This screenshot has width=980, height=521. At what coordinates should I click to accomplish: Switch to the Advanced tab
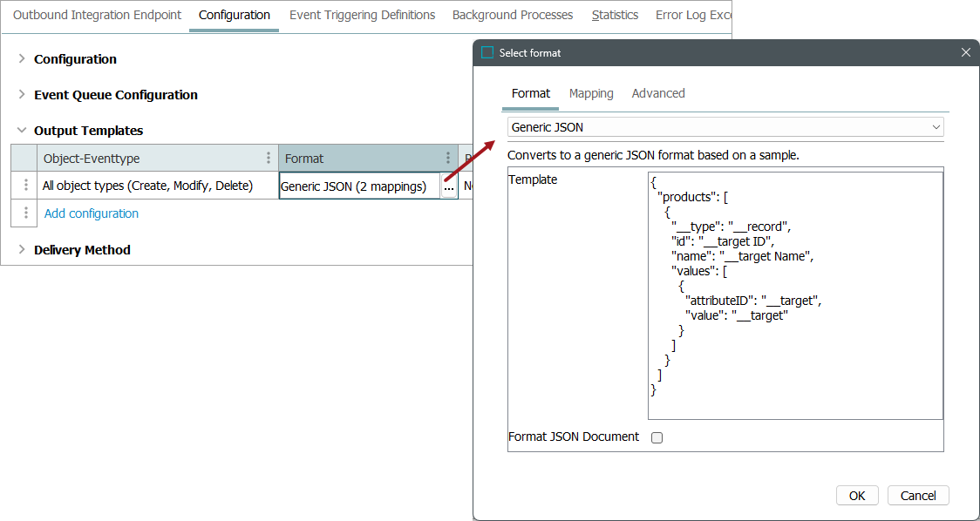point(658,93)
